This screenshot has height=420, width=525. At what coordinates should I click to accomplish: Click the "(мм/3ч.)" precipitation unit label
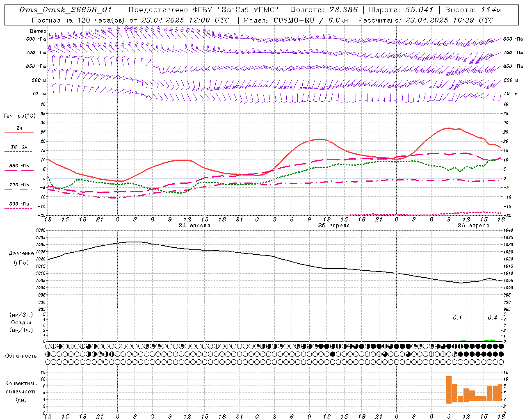click(x=21, y=315)
